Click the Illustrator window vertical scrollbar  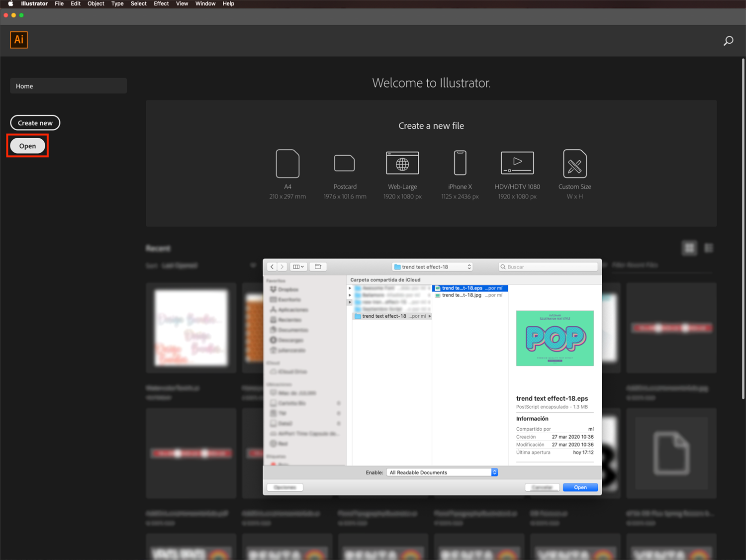[x=743, y=229]
